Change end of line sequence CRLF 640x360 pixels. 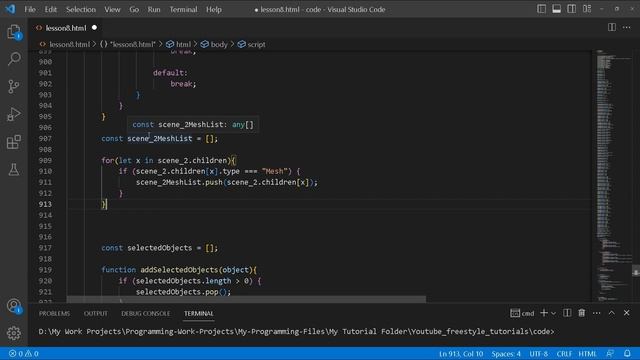(564, 353)
